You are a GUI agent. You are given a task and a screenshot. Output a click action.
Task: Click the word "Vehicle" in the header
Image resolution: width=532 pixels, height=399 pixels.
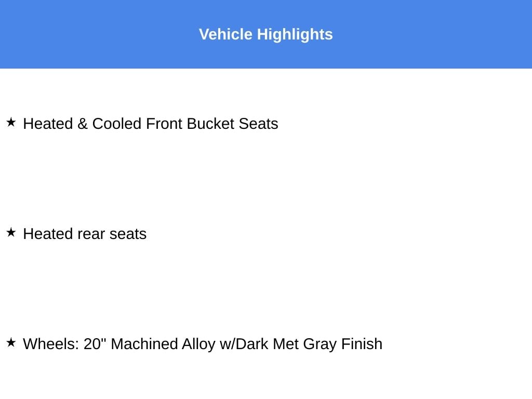[225, 34]
